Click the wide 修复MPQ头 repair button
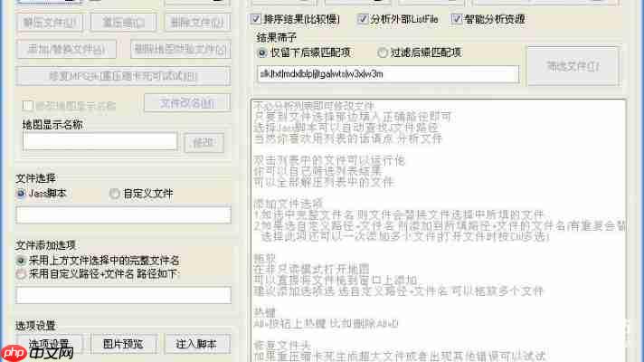 click(123, 76)
